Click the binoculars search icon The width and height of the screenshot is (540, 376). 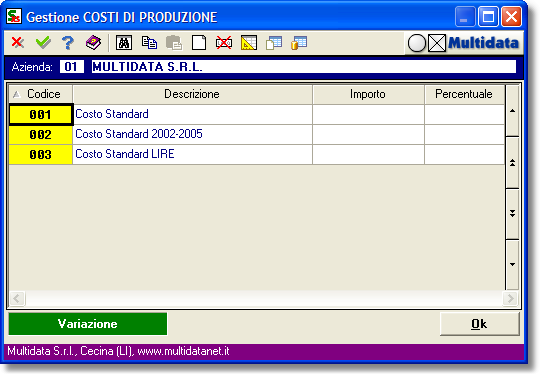(124, 43)
